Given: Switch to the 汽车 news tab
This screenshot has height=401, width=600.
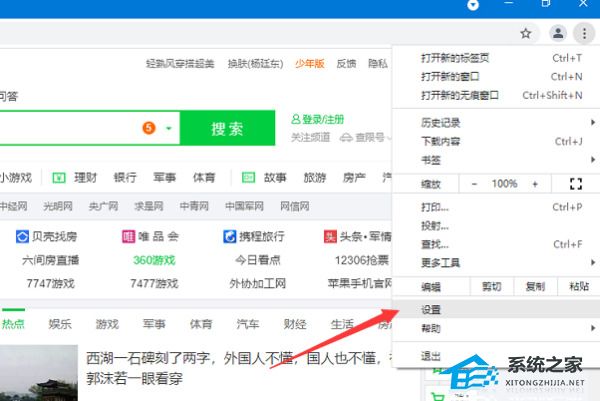Looking at the screenshot, I should (x=248, y=324).
